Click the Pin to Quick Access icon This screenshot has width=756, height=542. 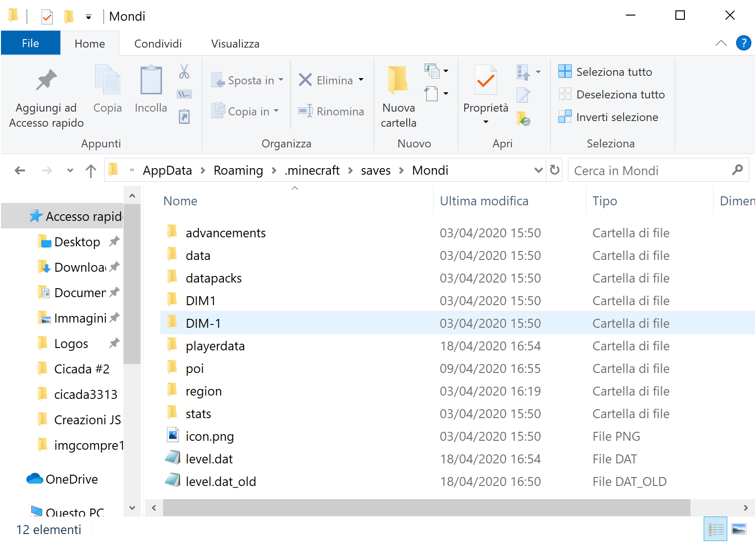point(46,80)
